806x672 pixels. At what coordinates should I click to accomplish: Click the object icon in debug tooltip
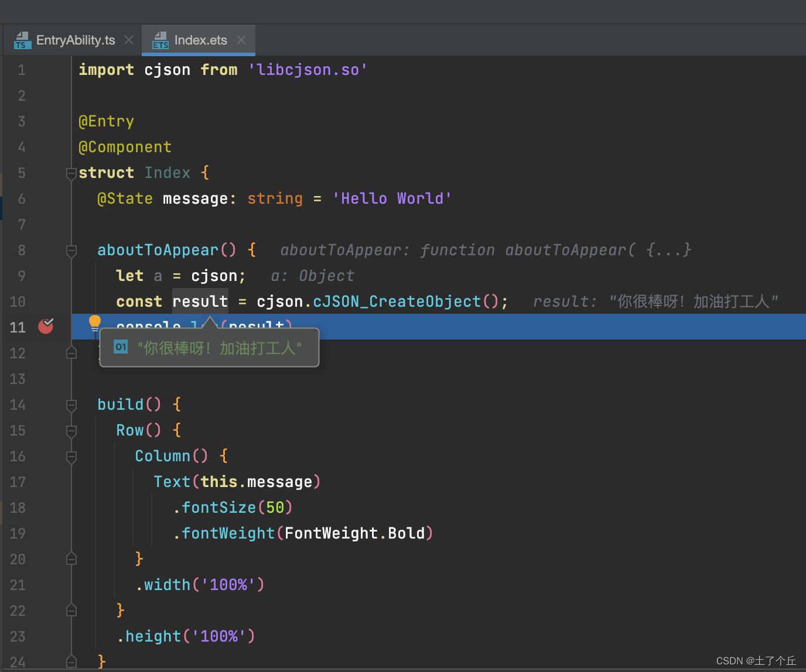tap(121, 347)
